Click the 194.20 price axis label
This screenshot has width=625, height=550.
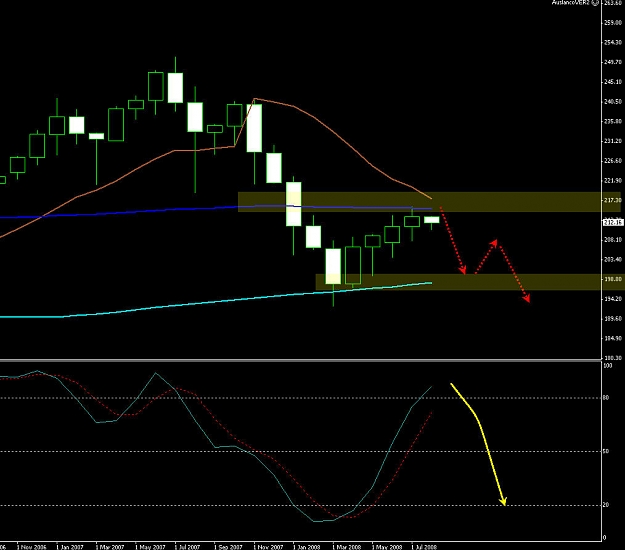pos(613,299)
